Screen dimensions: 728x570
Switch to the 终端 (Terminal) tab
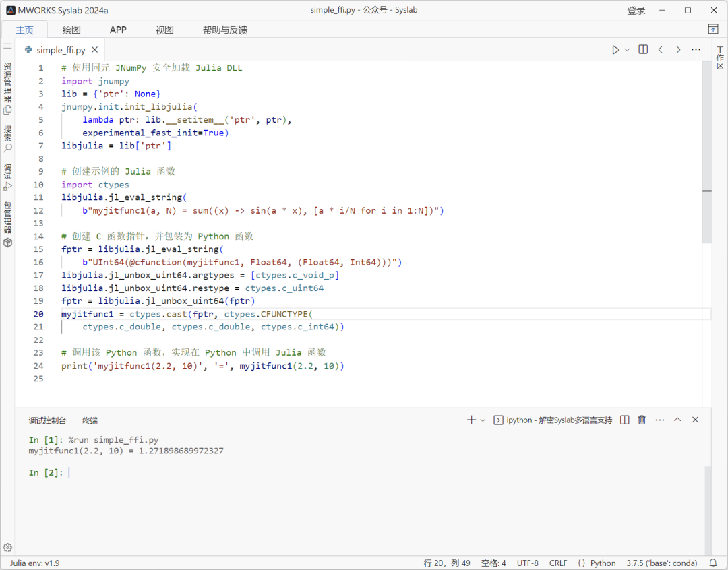tap(90, 420)
